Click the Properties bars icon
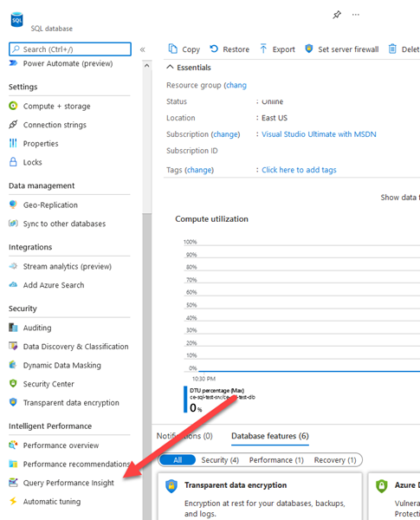 (13, 143)
